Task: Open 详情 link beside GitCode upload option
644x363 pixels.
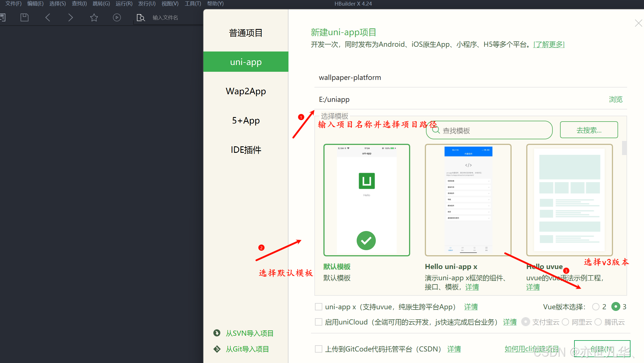Action: [454, 349]
